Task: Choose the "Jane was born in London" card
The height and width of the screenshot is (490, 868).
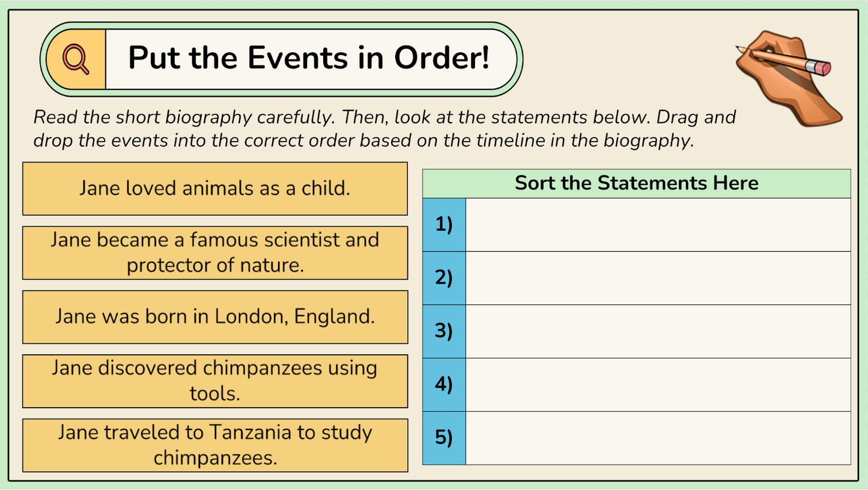Action: pos(215,317)
